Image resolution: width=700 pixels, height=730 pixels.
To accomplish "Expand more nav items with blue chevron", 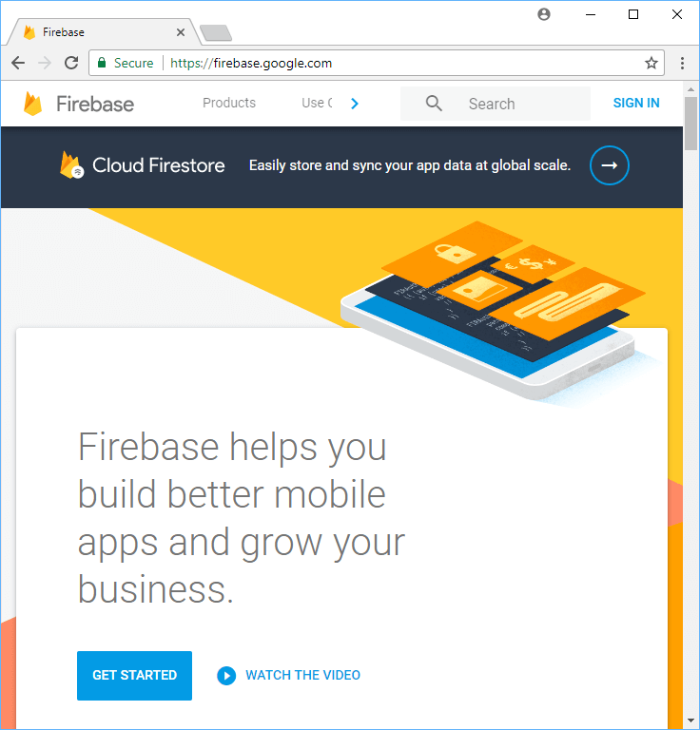I will pos(355,104).
